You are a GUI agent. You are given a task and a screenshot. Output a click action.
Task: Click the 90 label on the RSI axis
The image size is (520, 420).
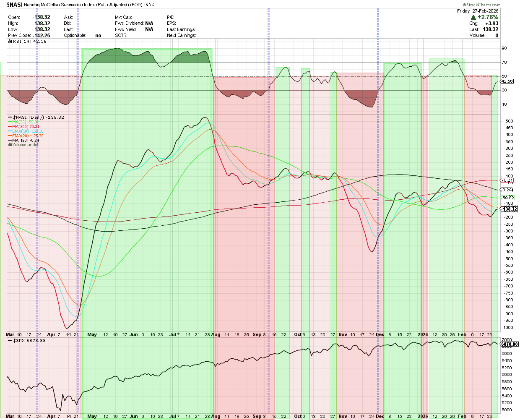(504, 48)
